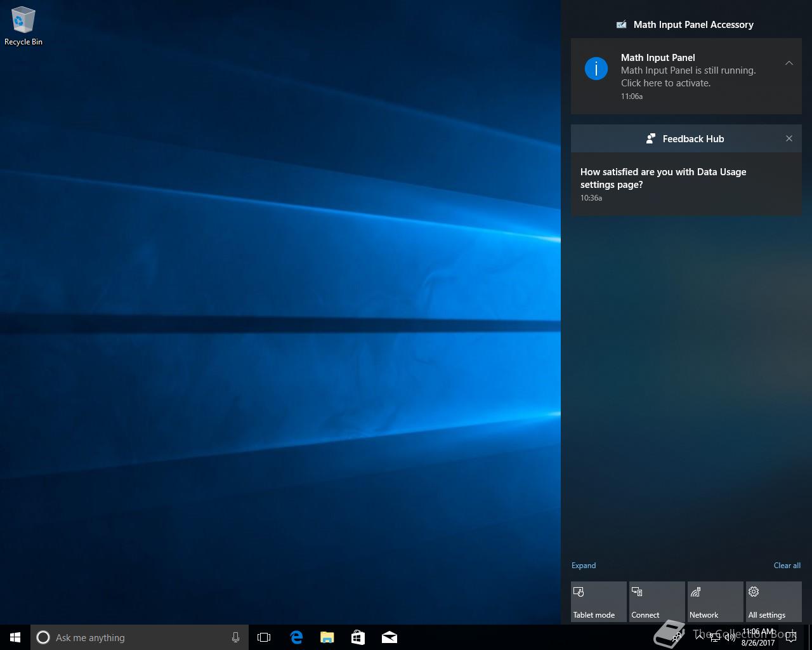
Task: Launch Microsoft Edge from the taskbar
Action: (296, 637)
